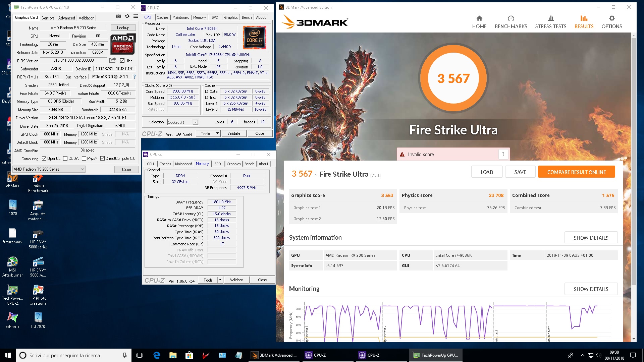The image size is (644, 362).
Task: Open 1070 desktop file
Action: pos(12,208)
